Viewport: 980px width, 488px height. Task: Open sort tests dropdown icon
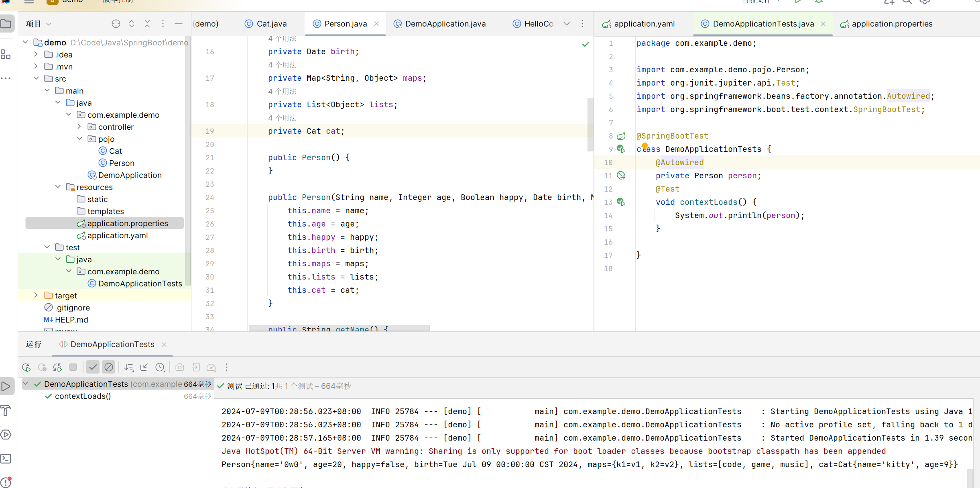pyautogui.click(x=129, y=367)
